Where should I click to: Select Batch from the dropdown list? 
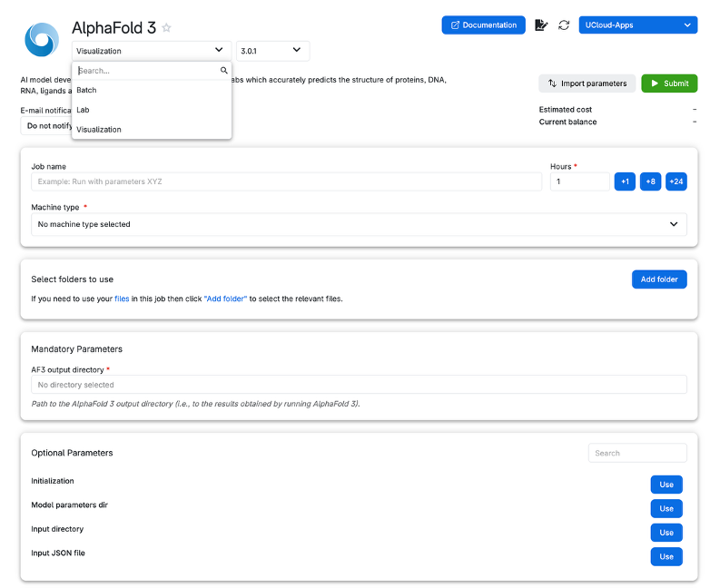point(152,90)
